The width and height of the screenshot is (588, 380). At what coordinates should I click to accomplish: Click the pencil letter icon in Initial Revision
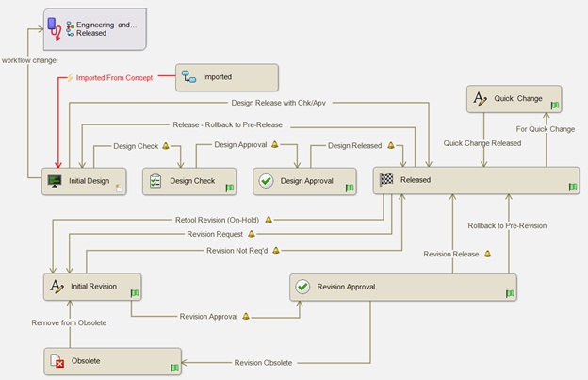click(57, 287)
